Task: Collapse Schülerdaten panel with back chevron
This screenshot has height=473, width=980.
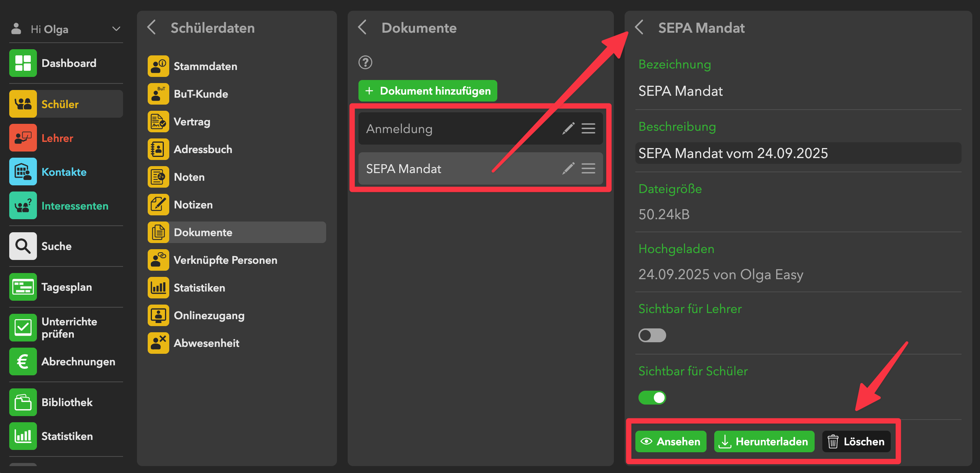Action: coord(152,28)
